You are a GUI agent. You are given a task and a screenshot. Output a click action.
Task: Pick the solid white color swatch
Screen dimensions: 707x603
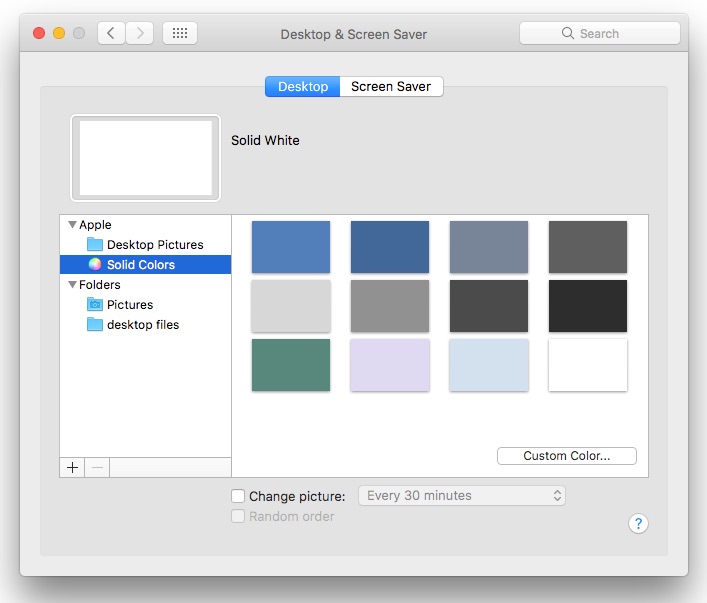588,365
